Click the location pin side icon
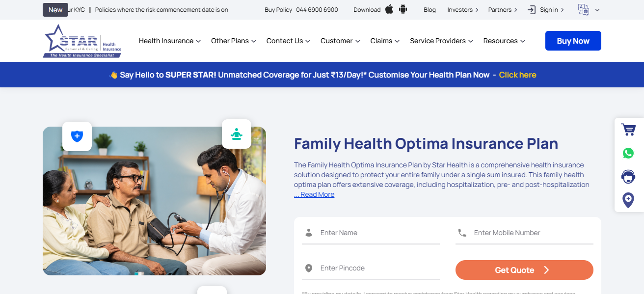 pyautogui.click(x=628, y=200)
